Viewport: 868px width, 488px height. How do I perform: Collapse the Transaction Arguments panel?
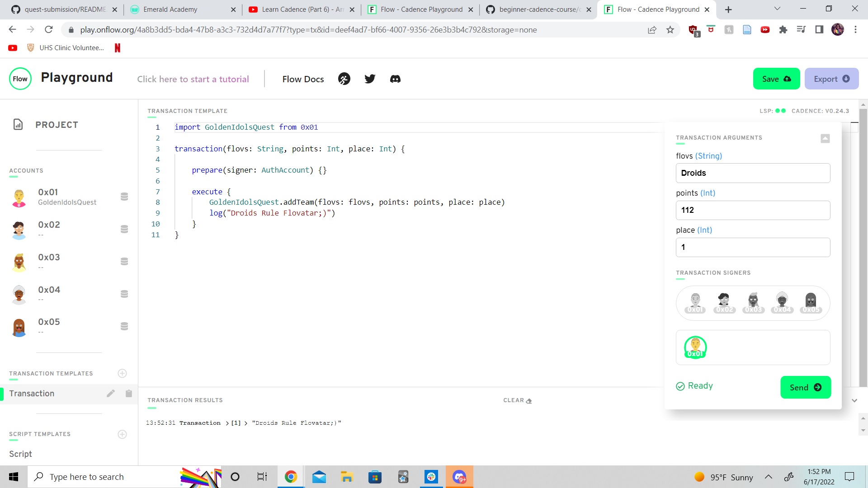click(x=825, y=138)
